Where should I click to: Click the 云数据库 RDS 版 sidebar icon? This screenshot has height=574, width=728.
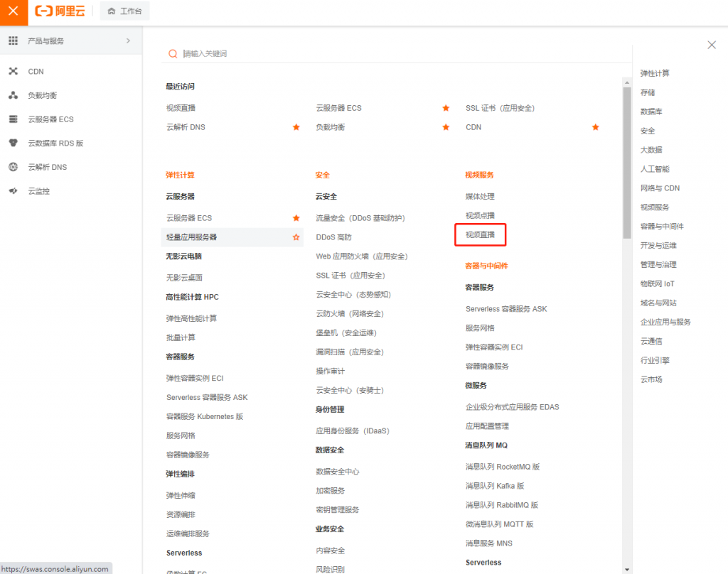(13, 143)
